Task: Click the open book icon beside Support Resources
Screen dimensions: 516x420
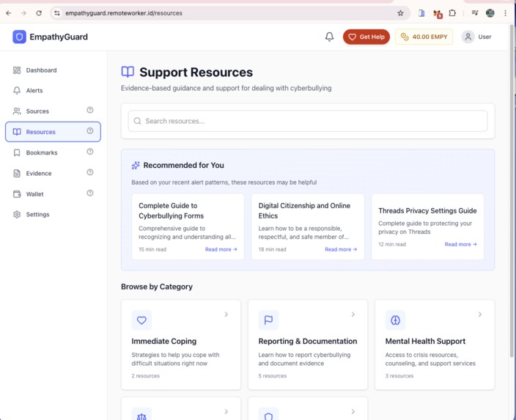Action: point(128,72)
